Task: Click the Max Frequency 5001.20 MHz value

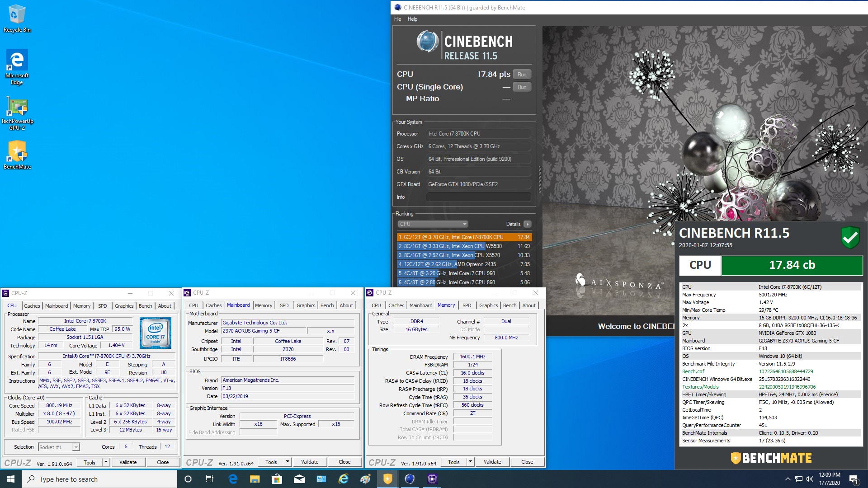Action: [x=773, y=295]
